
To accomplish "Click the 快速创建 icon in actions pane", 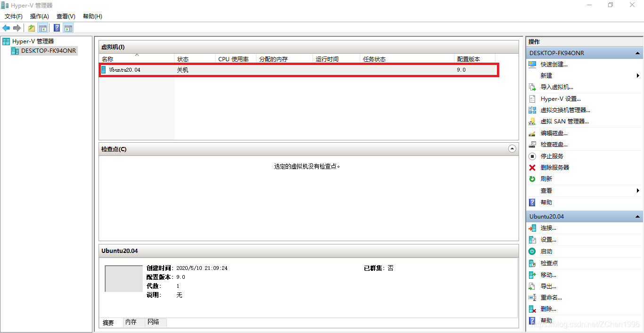I will click(532, 65).
